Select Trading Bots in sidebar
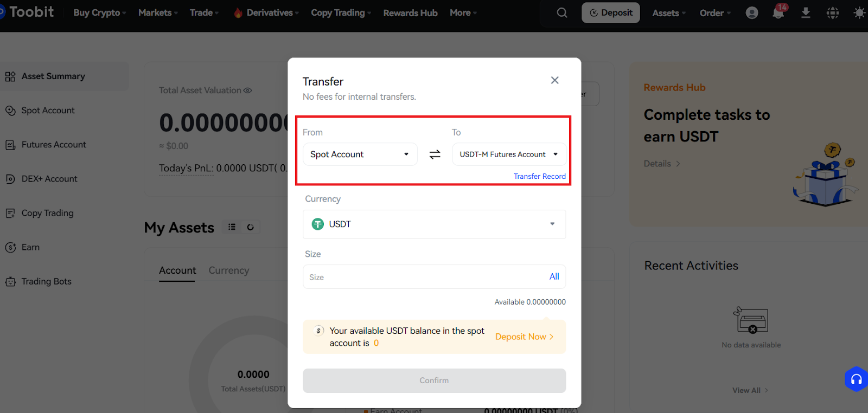The width and height of the screenshot is (868, 413). point(46,281)
